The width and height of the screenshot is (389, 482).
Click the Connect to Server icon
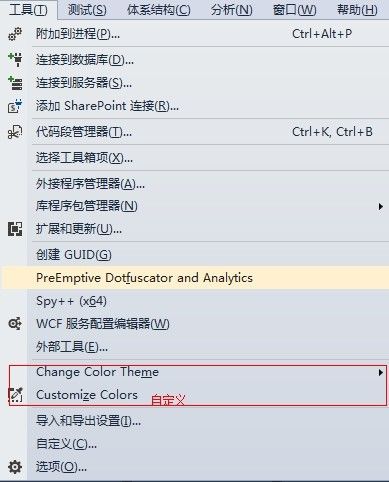click(x=15, y=83)
